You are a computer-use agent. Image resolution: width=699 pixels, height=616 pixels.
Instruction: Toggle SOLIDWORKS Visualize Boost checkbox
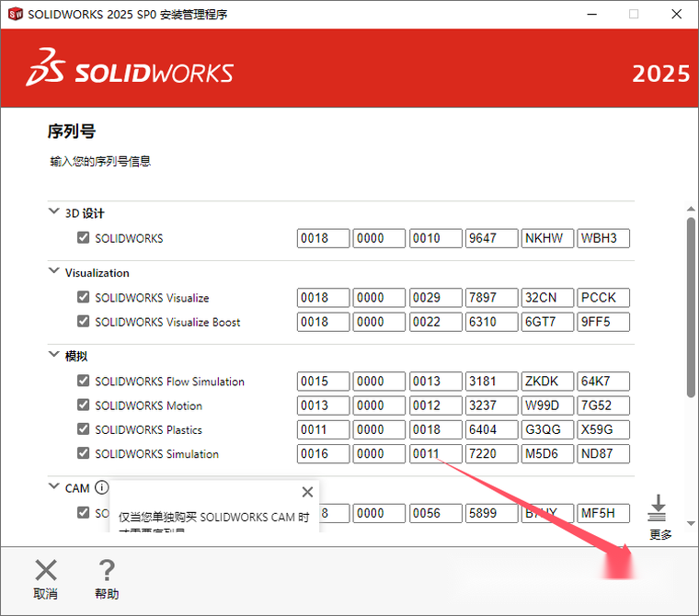click(x=84, y=322)
